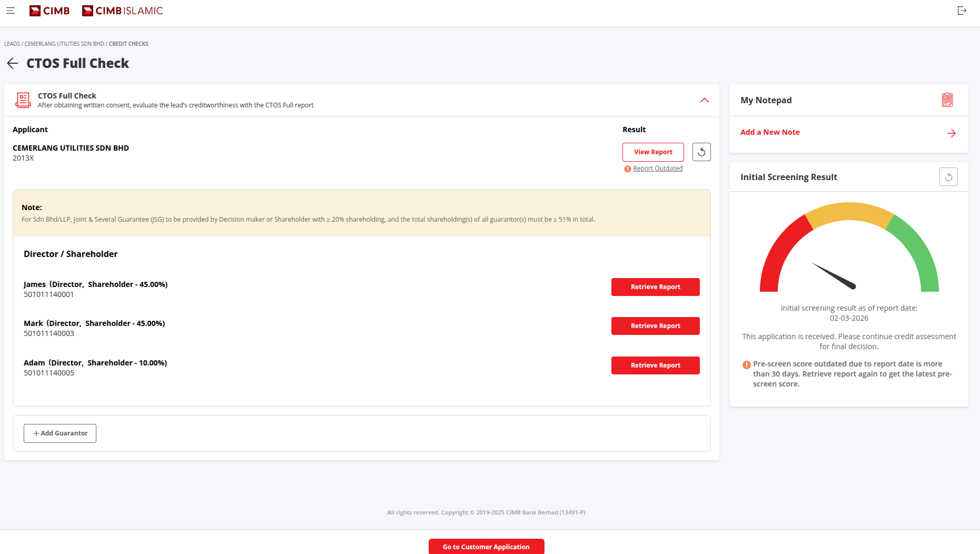980x554 pixels.
Task: Click ID number 501011140005
Action: click(x=49, y=373)
